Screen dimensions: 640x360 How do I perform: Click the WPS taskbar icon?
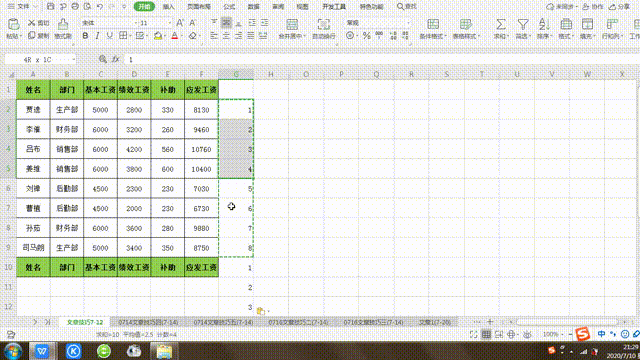pyautogui.click(x=42, y=351)
